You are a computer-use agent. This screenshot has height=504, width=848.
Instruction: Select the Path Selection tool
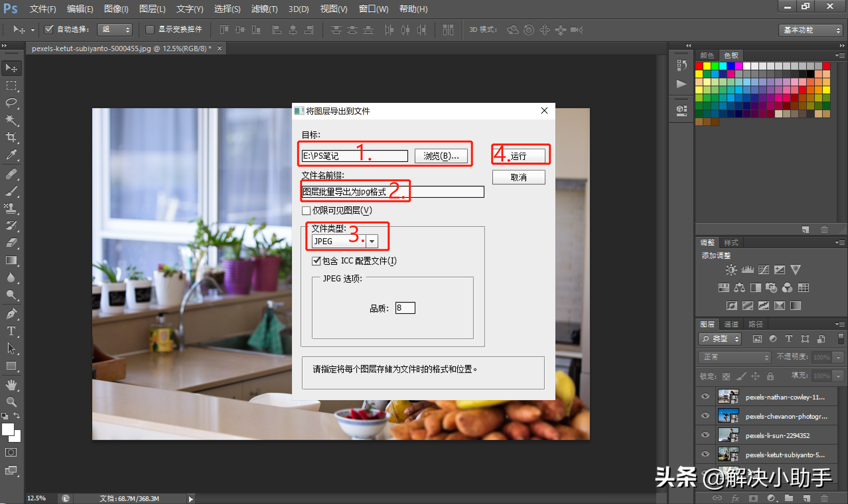pyautogui.click(x=12, y=348)
